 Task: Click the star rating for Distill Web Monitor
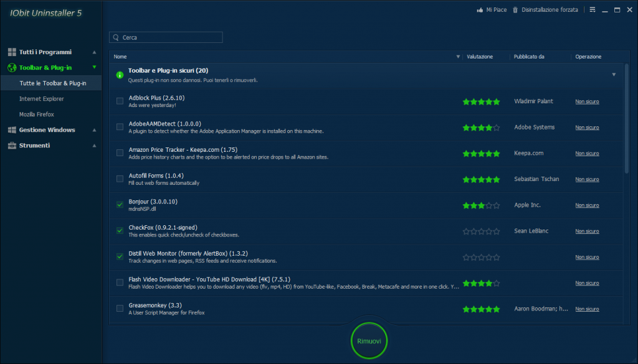click(x=481, y=257)
